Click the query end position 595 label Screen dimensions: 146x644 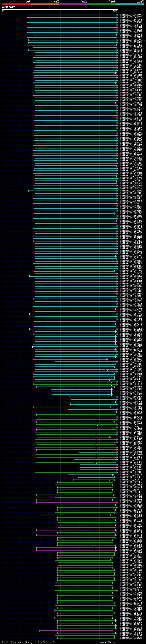(x=115, y=11)
